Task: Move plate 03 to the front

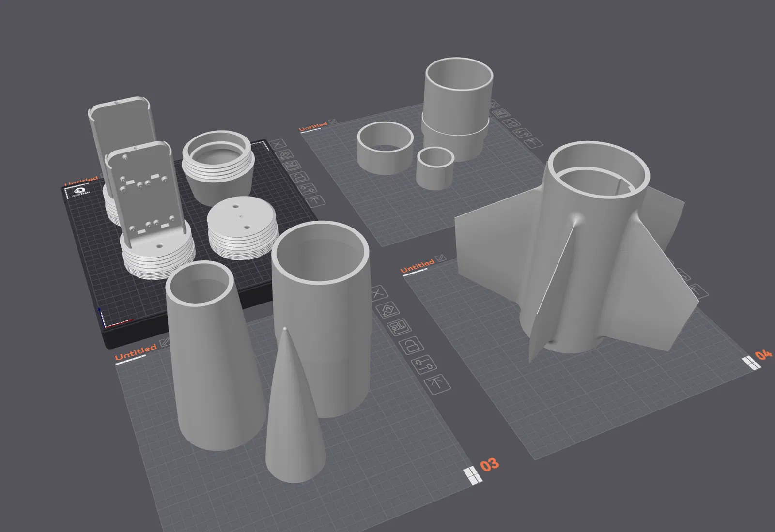Action: [x=436, y=384]
